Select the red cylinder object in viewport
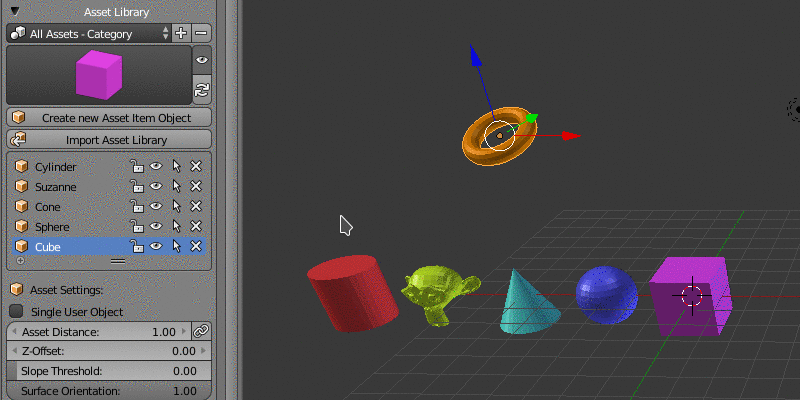Screen dimensions: 800x400 [x=353, y=293]
